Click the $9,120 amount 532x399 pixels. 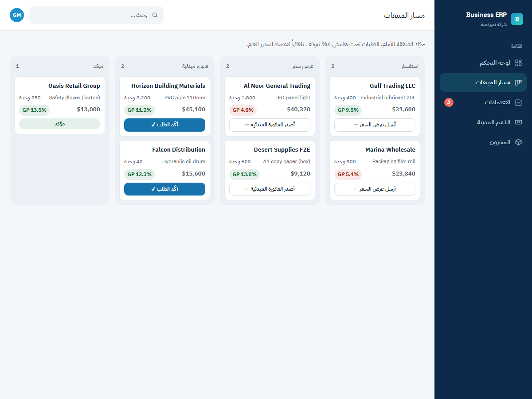pyautogui.click(x=300, y=174)
